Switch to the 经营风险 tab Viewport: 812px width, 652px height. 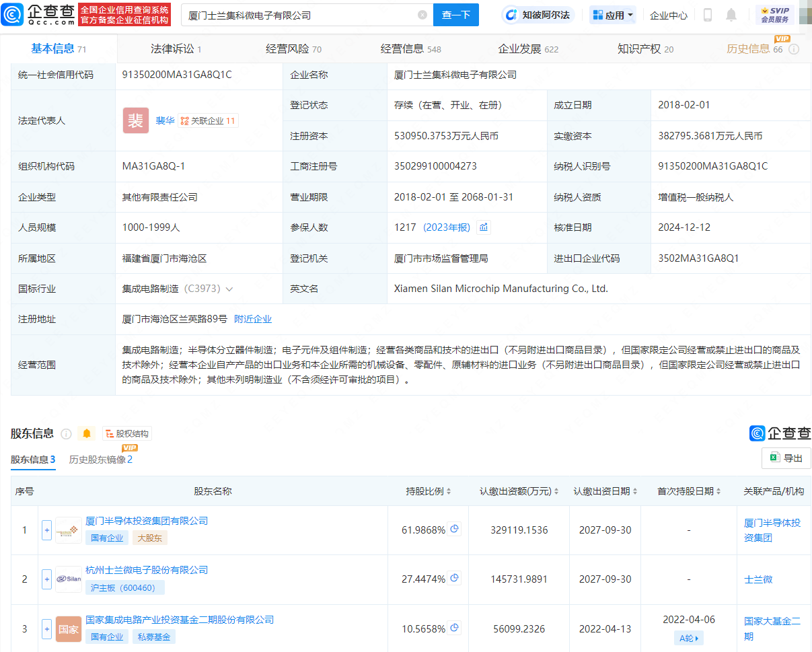[293, 48]
